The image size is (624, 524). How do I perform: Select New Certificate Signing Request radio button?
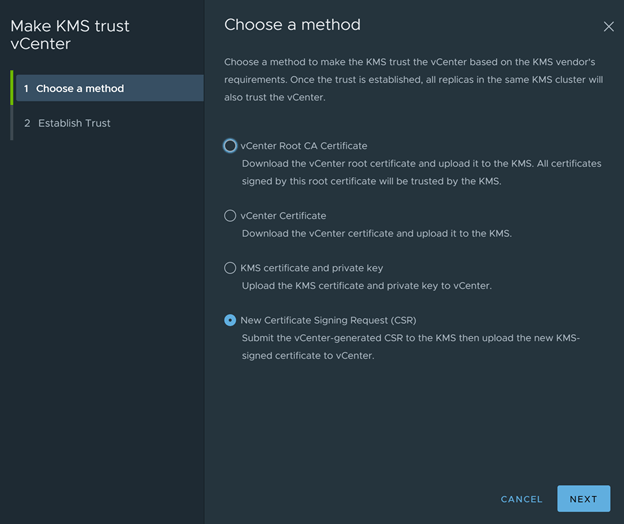[230, 320]
